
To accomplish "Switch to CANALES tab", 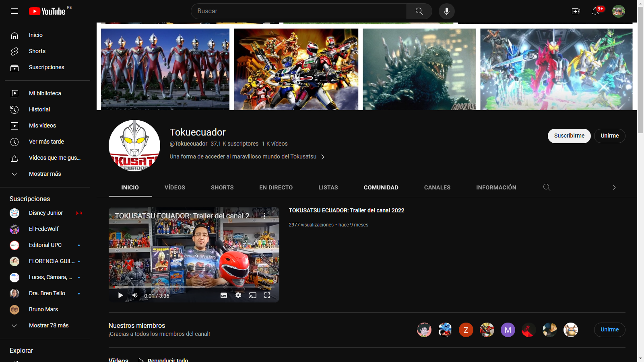I will 437,187.
